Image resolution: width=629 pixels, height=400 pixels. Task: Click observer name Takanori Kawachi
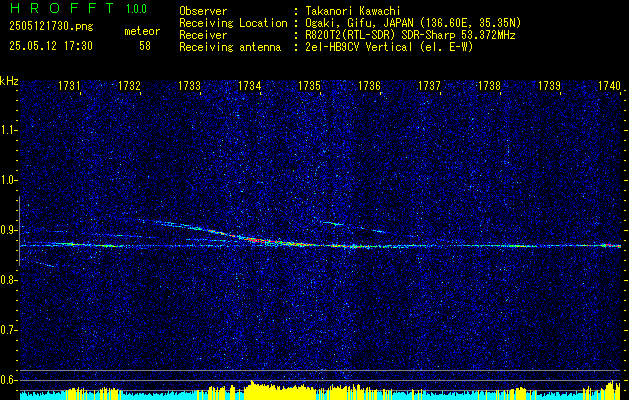[352, 11]
